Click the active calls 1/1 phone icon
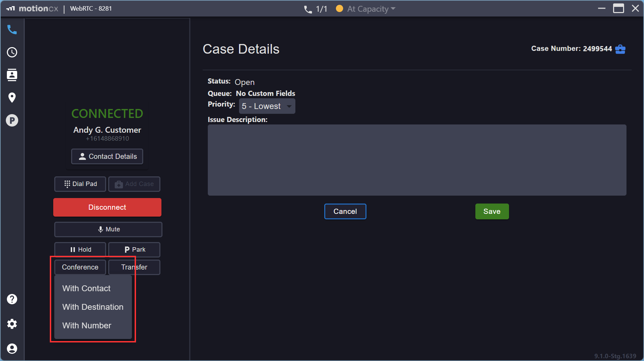The height and width of the screenshot is (361, 644). coord(308,9)
